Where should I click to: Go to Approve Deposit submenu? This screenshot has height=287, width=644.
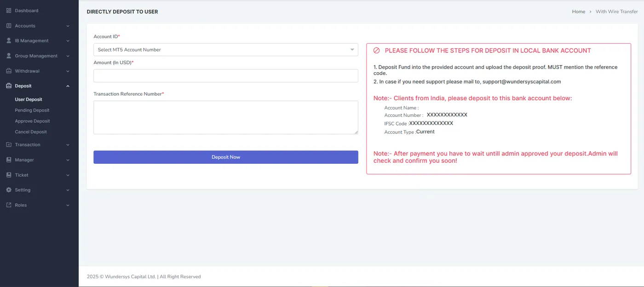point(32,121)
